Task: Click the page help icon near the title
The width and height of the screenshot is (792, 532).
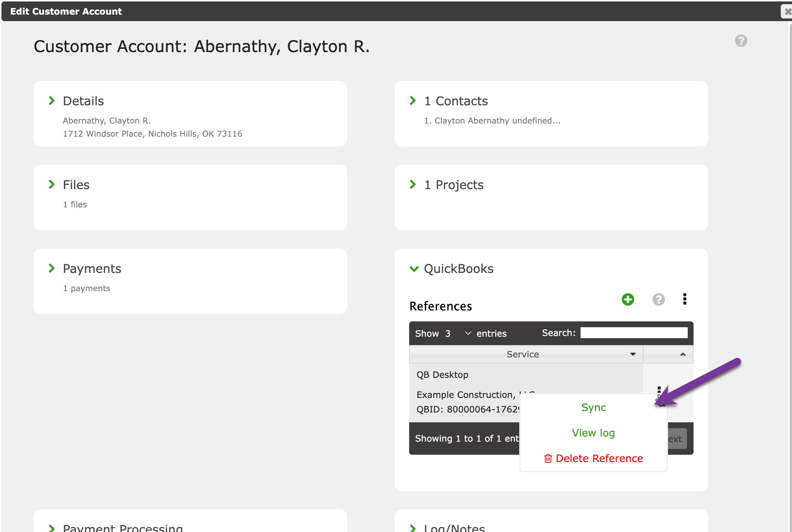Action: pyautogui.click(x=741, y=41)
